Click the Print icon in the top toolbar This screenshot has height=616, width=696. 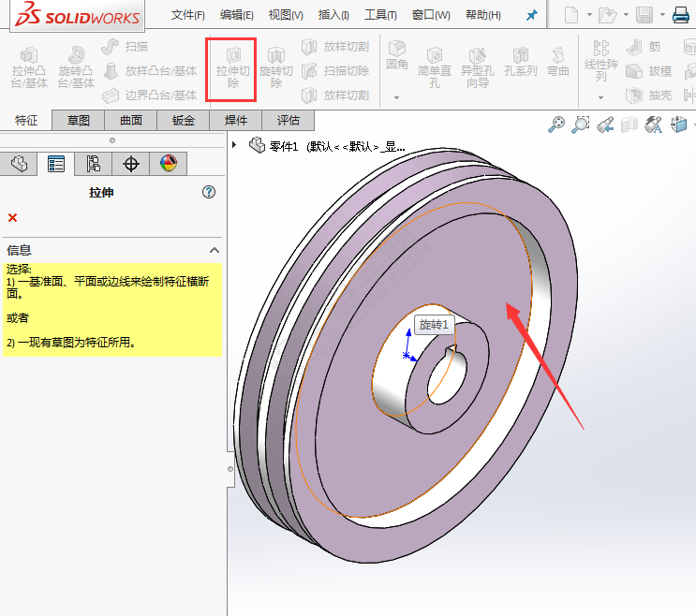pos(681,15)
